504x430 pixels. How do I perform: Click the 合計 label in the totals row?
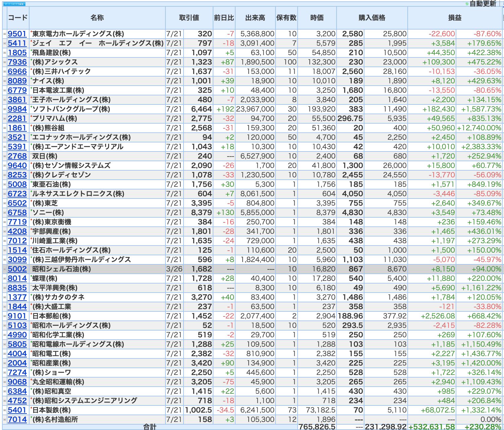click(150, 427)
